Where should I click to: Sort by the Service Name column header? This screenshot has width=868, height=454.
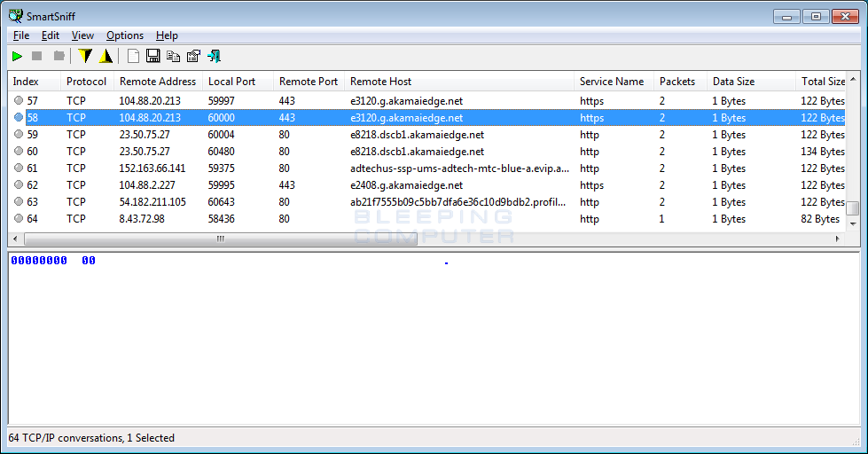click(x=614, y=82)
